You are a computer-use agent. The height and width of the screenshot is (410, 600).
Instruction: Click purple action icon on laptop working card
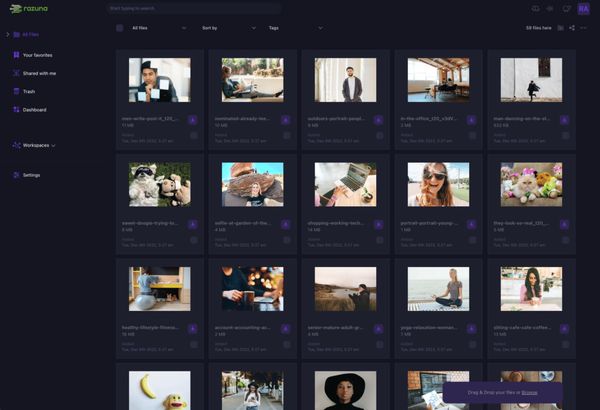[378, 224]
